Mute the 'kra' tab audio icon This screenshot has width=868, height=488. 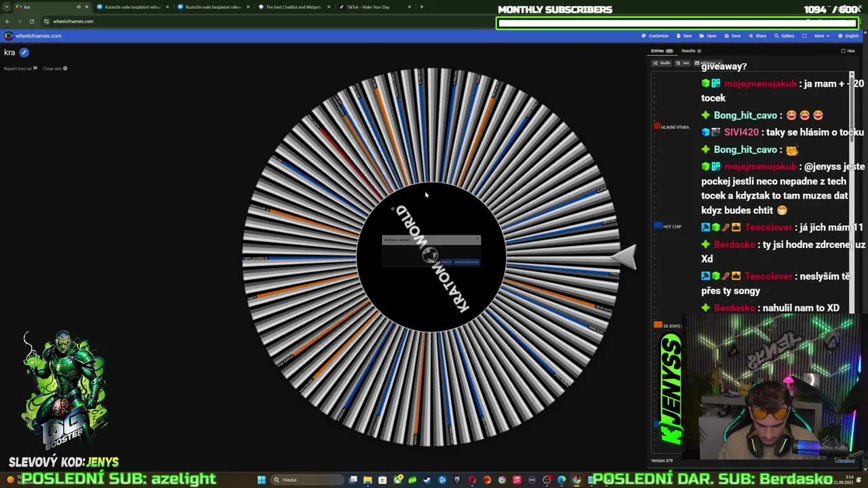point(79,7)
